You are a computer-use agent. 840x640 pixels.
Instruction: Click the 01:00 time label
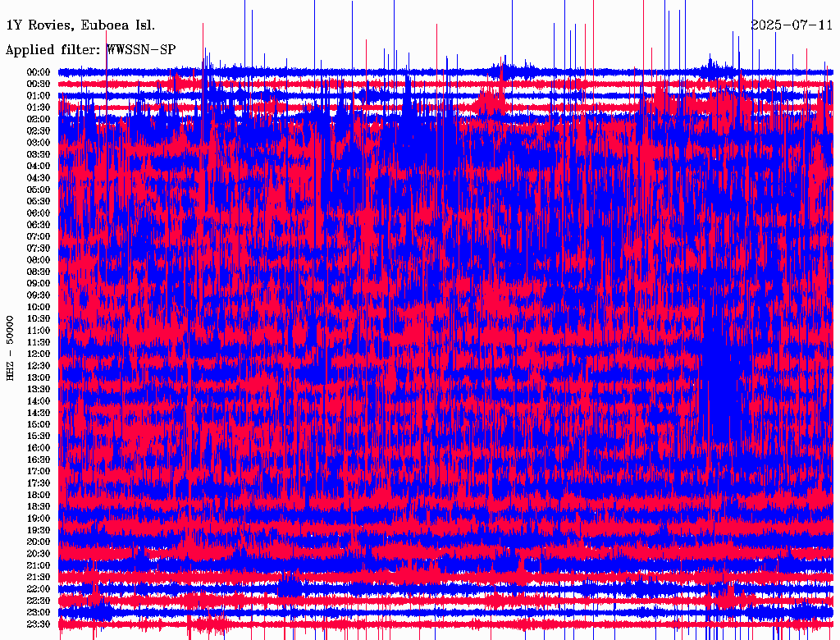coord(39,95)
